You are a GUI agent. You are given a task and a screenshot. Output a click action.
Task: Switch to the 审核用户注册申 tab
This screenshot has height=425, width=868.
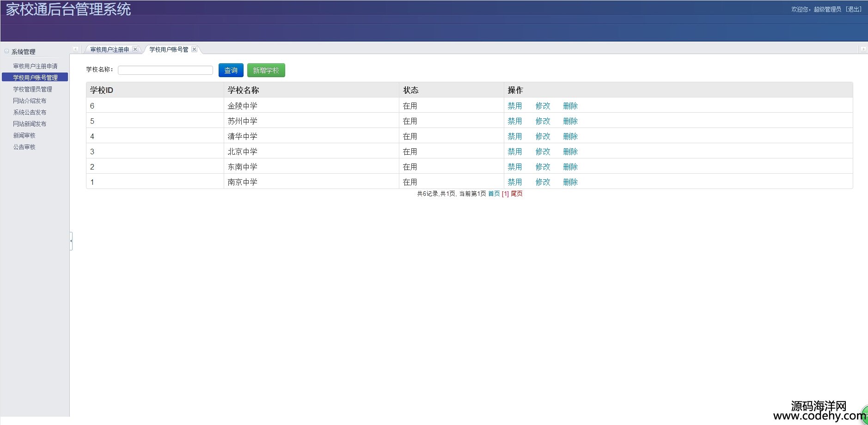(x=110, y=49)
